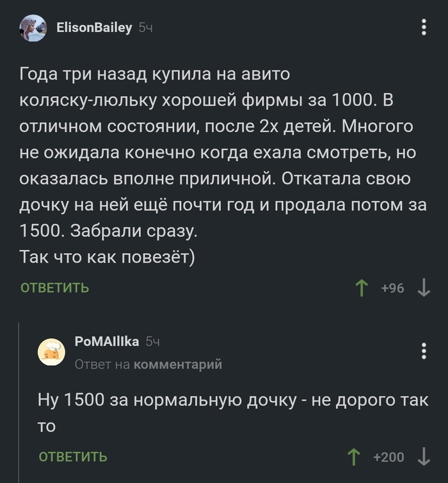This screenshot has width=448, height=483.
Task: Open the ElisonBailey username link
Action: (x=94, y=28)
